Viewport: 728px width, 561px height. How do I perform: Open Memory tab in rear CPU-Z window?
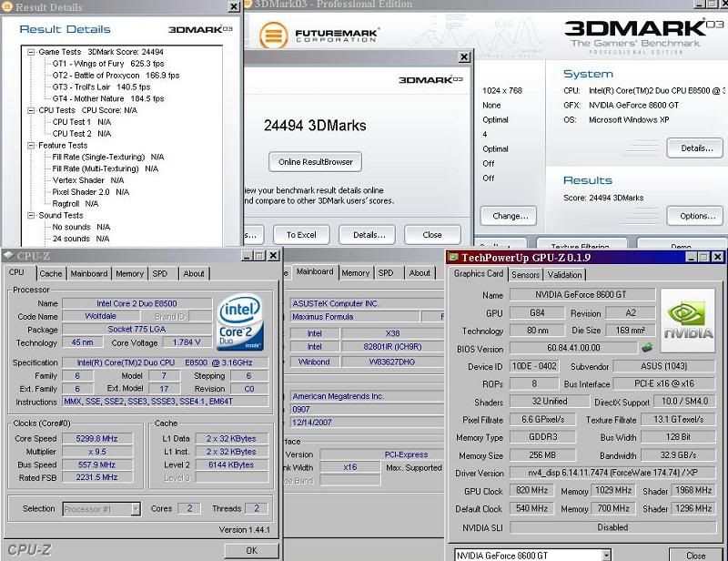click(x=356, y=273)
